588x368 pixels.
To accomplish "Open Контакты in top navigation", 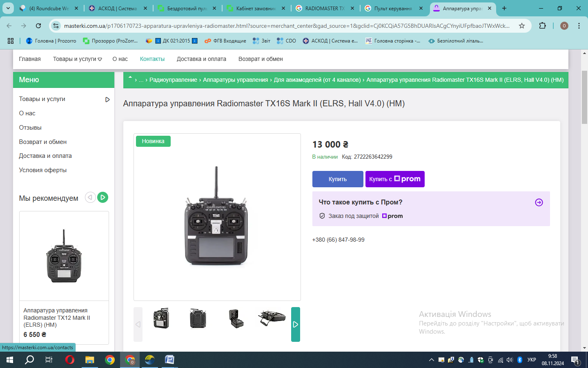I will click(x=152, y=59).
